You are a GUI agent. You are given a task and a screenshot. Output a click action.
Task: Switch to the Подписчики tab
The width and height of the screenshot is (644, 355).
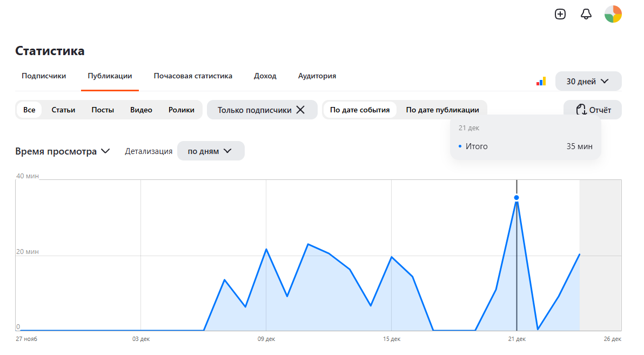[x=44, y=76]
